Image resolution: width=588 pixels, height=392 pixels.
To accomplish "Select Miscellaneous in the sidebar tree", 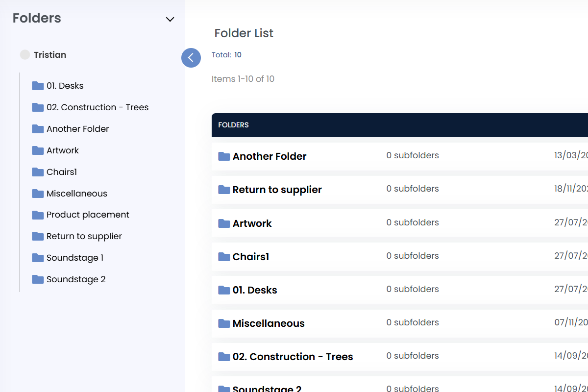I will 77,194.
